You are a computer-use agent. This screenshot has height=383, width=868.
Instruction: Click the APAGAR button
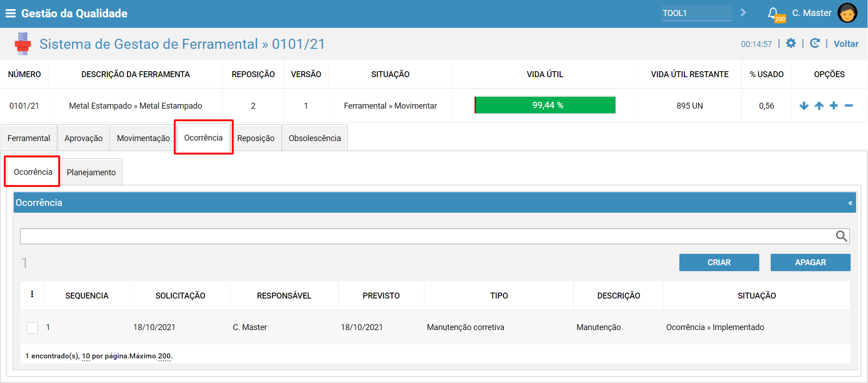pyautogui.click(x=810, y=262)
